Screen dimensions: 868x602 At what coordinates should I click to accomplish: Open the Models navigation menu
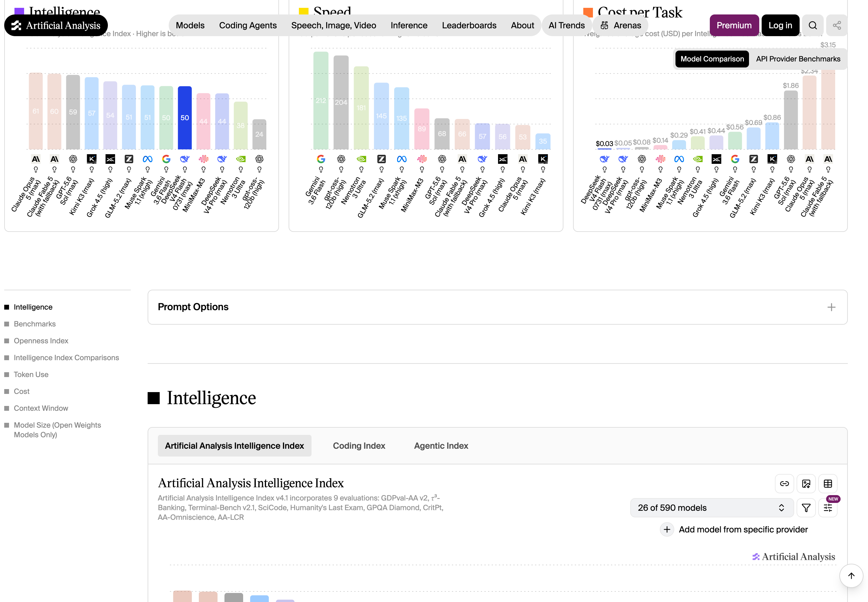pos(190,25)
